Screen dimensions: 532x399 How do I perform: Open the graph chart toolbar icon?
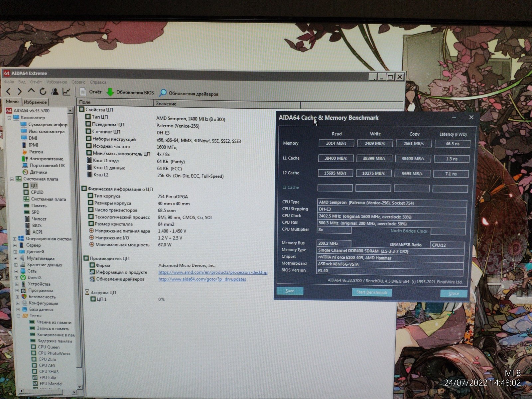coord(66,91)
